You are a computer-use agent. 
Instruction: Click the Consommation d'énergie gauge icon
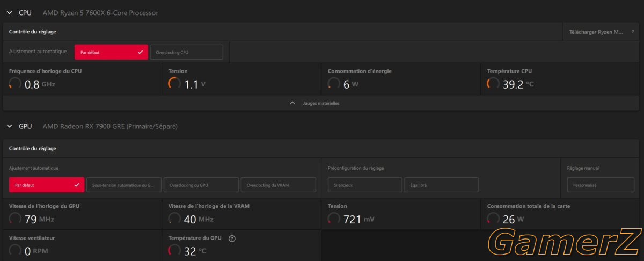pyautogui.click(x=334, y=84)
